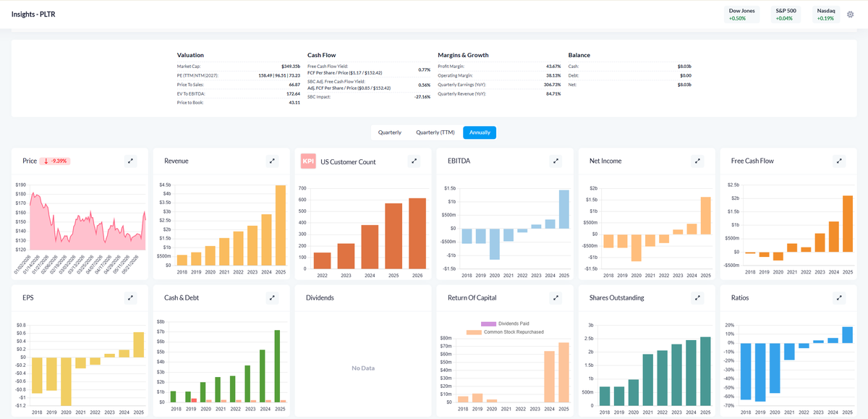Click the 2020 bar in EPS chart
Image resolution: width=868 pixels, height=419 pixels.
pyautogui.click(x=66, y=381)
